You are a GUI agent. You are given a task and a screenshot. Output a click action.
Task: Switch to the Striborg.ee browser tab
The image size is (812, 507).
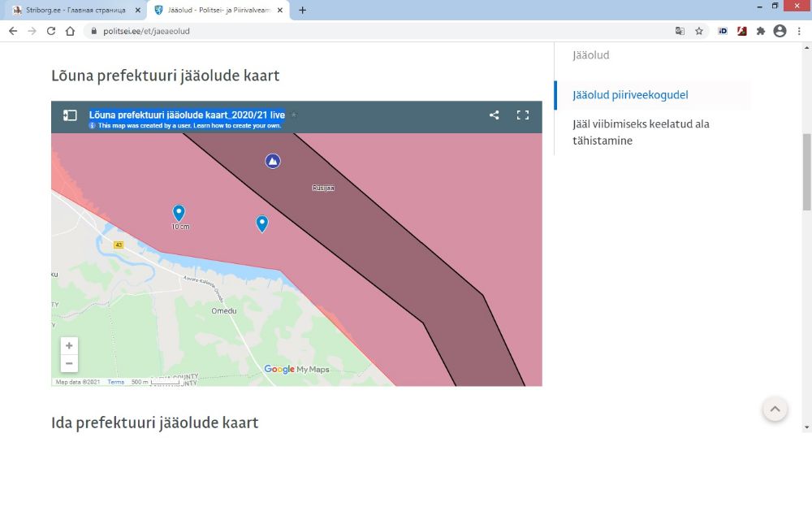click(x=73, y=10)
